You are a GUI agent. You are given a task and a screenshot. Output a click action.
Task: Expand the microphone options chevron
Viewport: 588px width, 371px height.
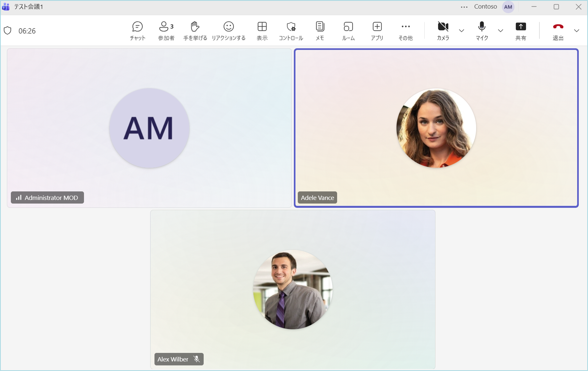500,31
